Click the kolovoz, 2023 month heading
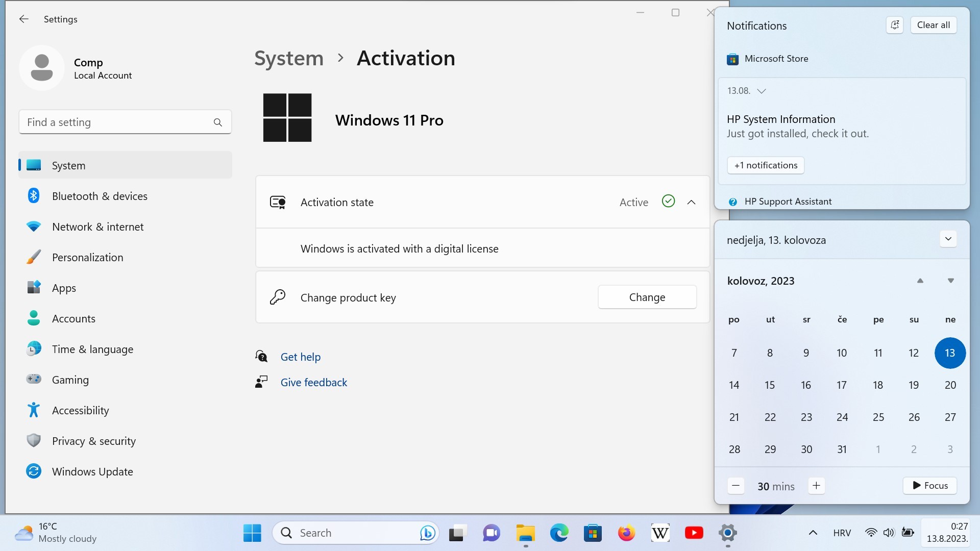The width and height of the screenshot is (980, 551). (x=761, y=281)
